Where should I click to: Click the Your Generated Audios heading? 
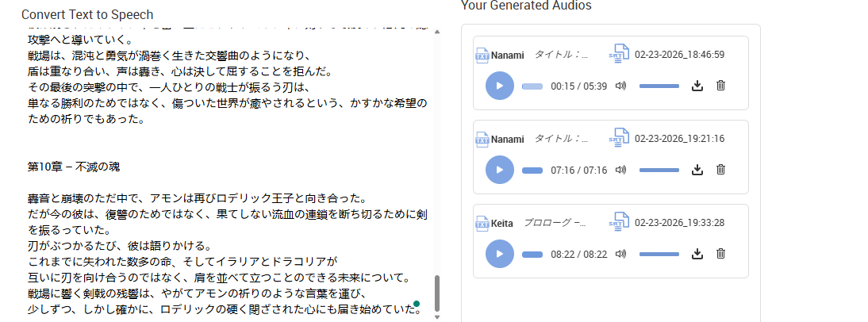click(x=526, y=6)
